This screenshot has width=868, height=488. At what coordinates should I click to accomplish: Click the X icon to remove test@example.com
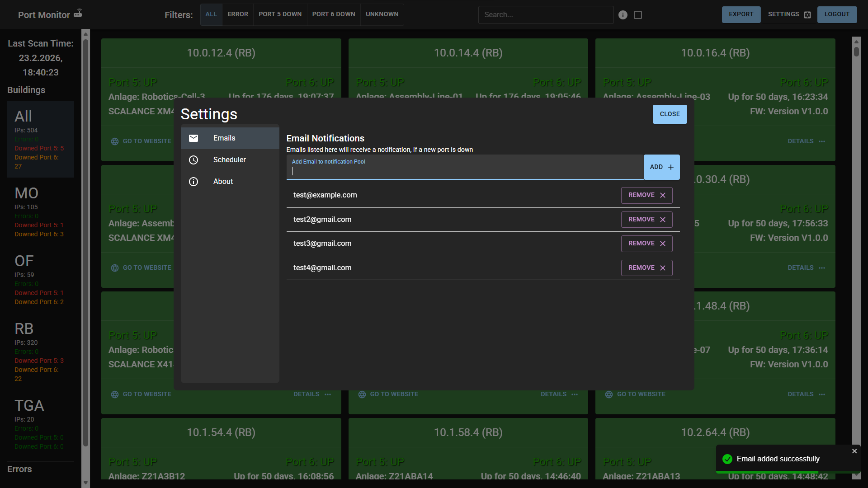click(663, 195)
